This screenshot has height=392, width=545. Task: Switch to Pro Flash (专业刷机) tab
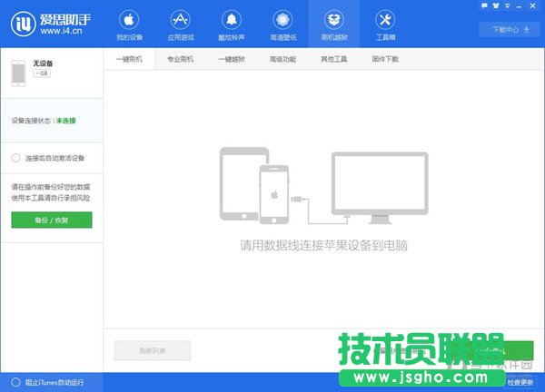point(180,59)
